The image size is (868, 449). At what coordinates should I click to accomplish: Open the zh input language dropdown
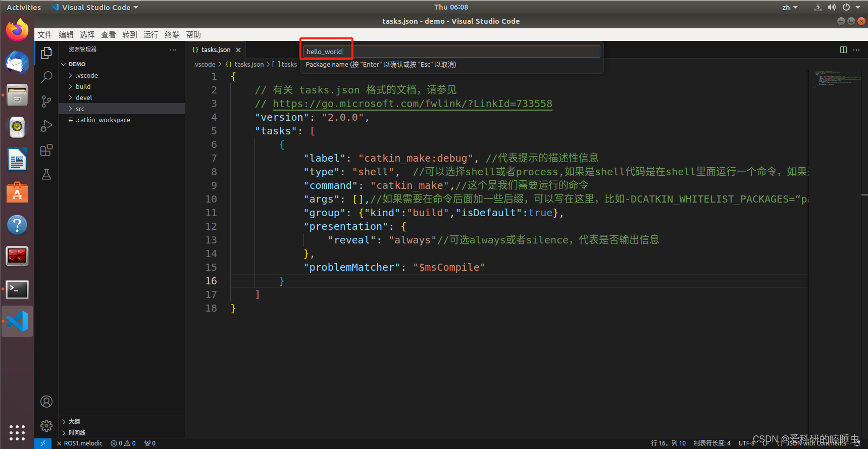point(790,7)
